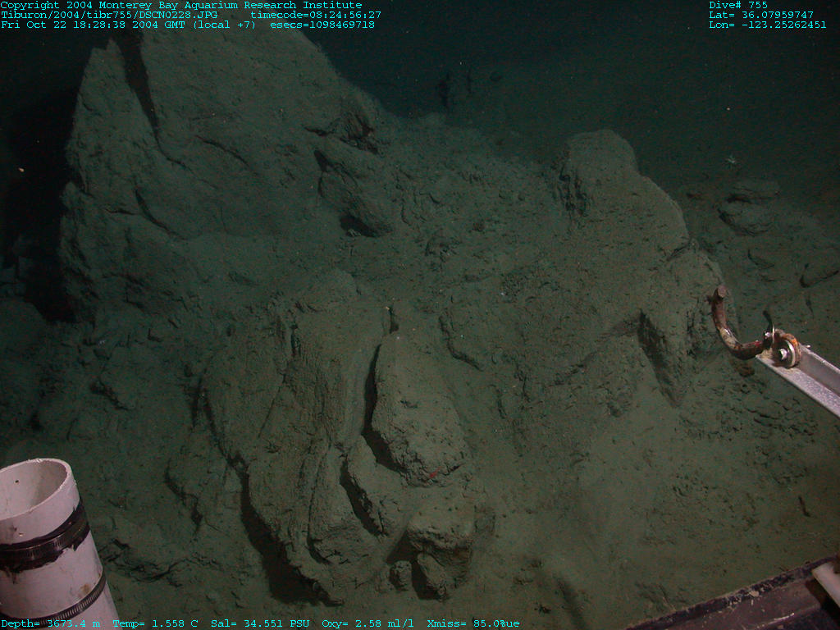Click the timecode 08:24:56:27 readout
This screenshot has height=630, width=840.
point(316,15)
